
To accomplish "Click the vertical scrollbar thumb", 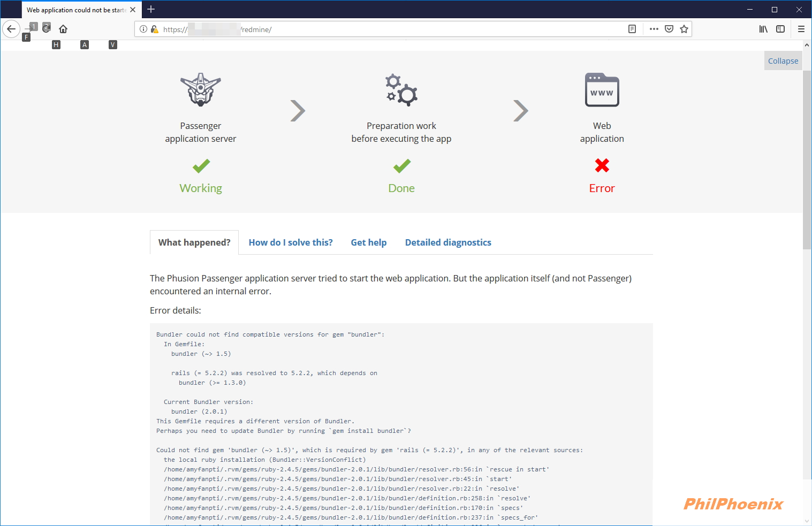I will [x=807, y=159].
